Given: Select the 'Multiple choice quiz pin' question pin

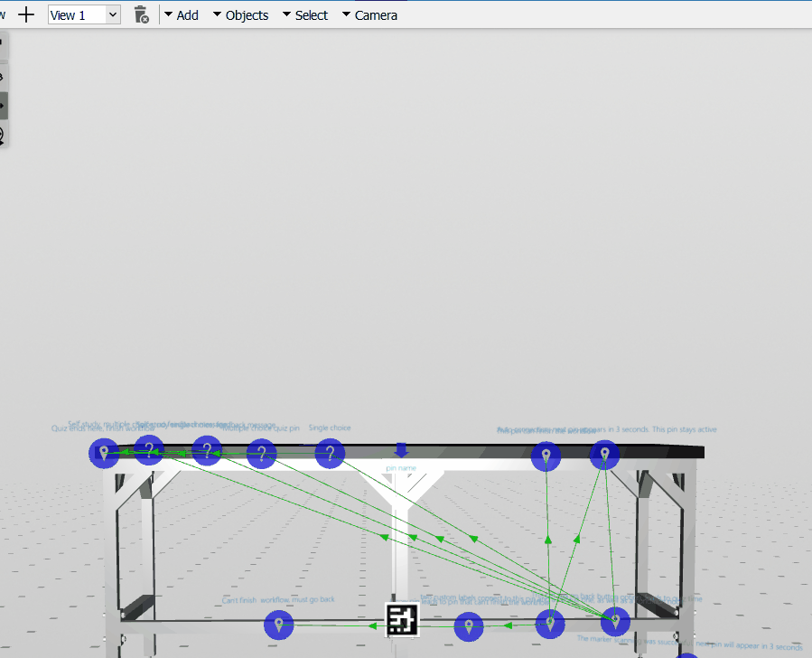Looking at the screenshot, I should [262, 454].
